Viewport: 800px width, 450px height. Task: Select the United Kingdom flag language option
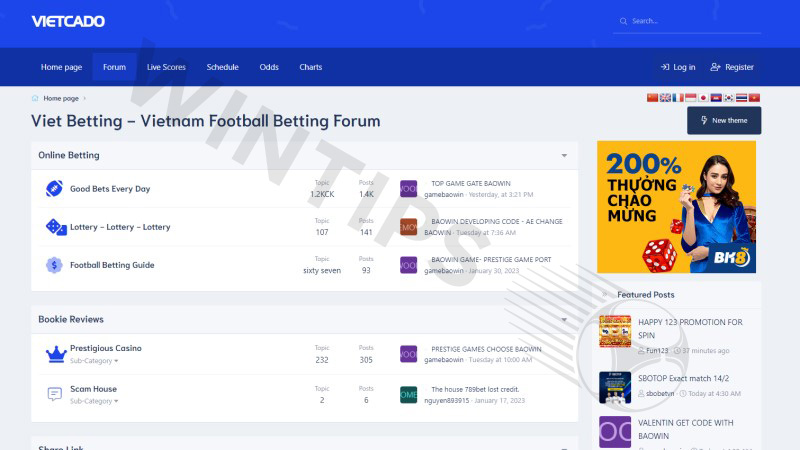coord(665,98)
